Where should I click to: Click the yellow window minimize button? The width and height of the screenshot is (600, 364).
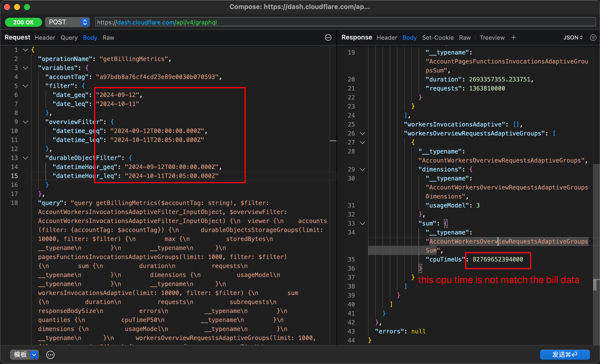pyautogui.click(x=17, y=7)
